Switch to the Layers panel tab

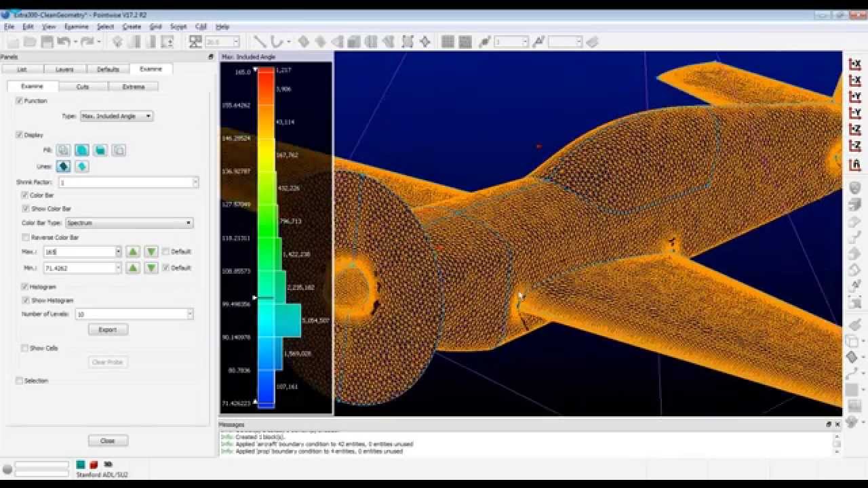point(64,69)
